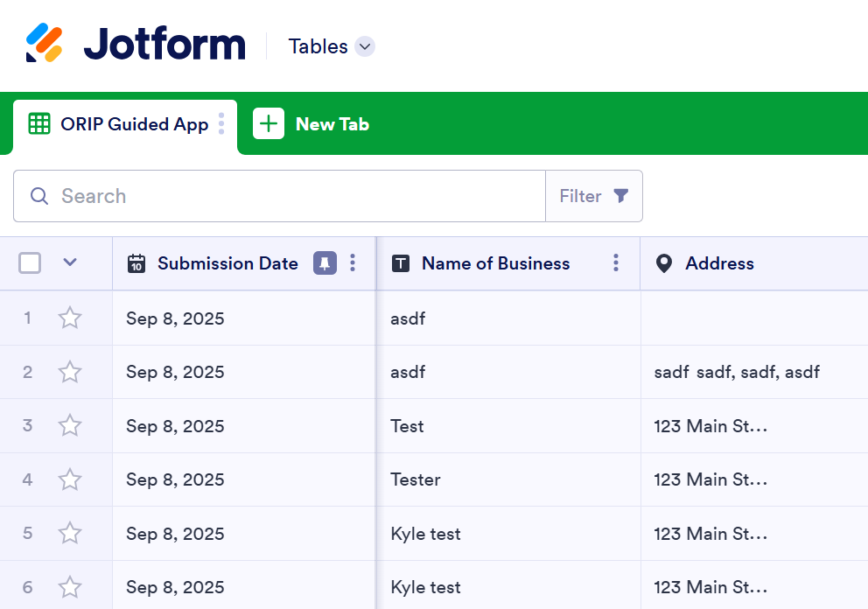Open ORIP Guided App tab options menu
The width and height of the screenshot is (868, 609).
[221, 123]
